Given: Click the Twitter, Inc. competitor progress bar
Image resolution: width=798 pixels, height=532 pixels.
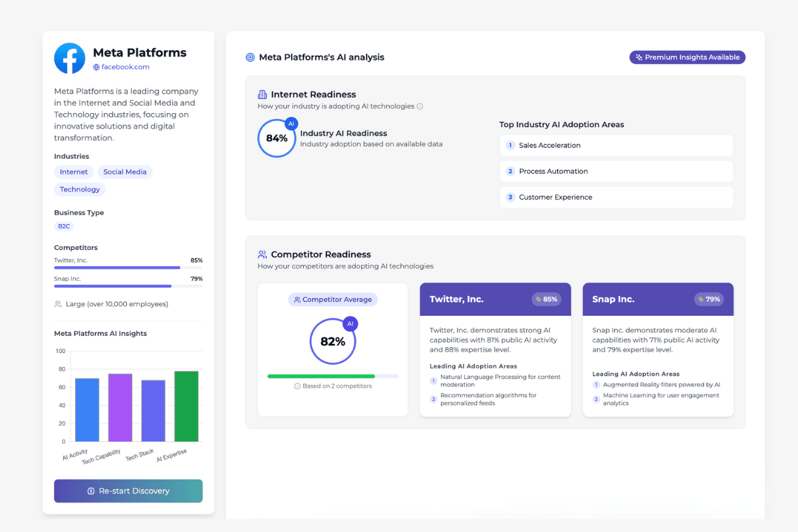Looking at the screenshot, I should click(x=128, y=268).
